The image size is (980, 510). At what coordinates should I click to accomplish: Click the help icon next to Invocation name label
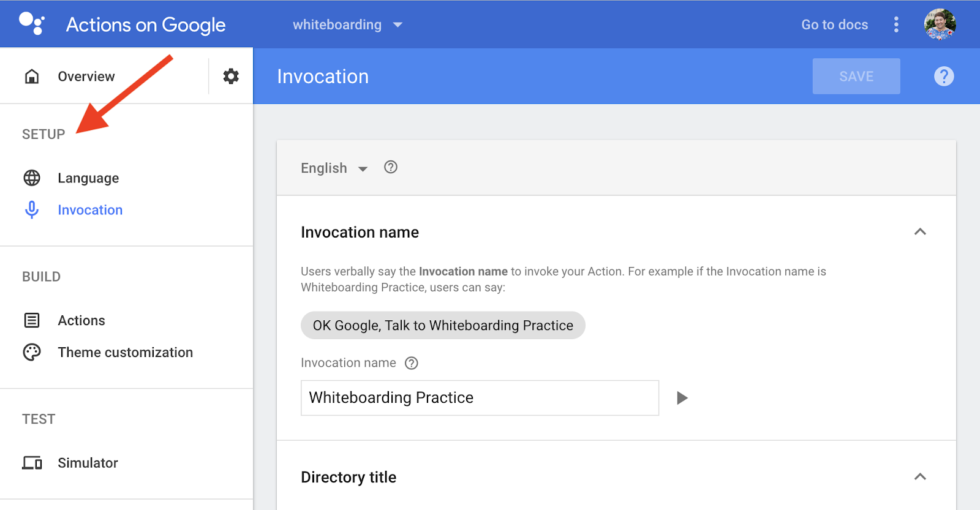pyautogui.click(x=412, y=363)
